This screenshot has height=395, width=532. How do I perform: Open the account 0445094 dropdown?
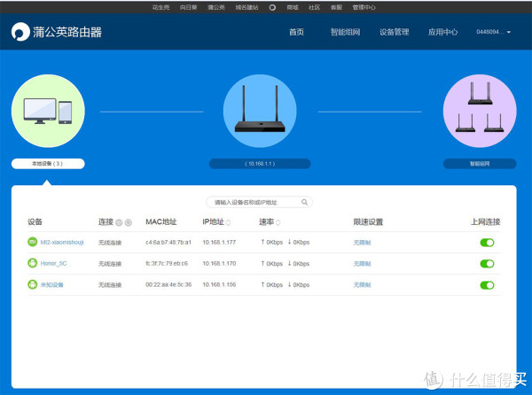click(494, 32)
